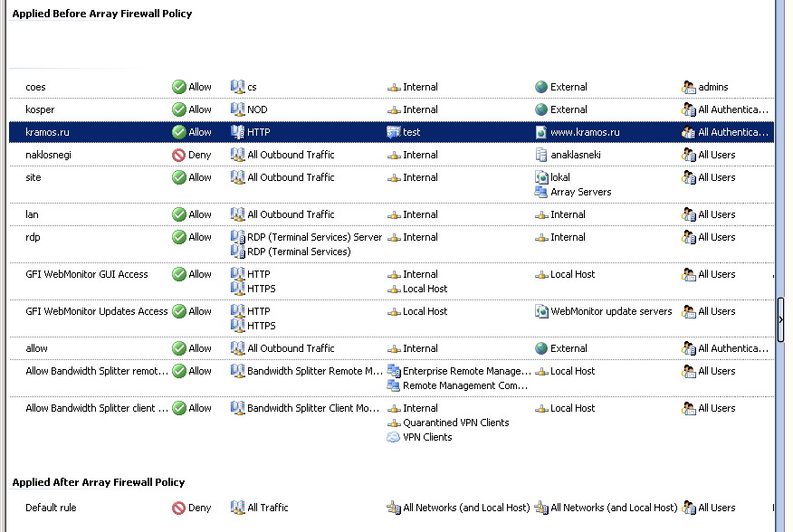Click the test source icon in kramos.ru row
The width and height of the screenshot is (793, 532).
pos(394,132)
